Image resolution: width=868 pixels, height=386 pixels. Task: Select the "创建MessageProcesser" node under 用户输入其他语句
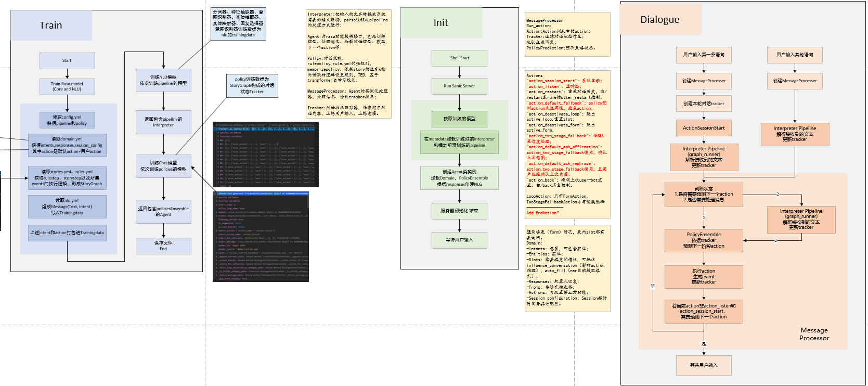click(795, 81)
